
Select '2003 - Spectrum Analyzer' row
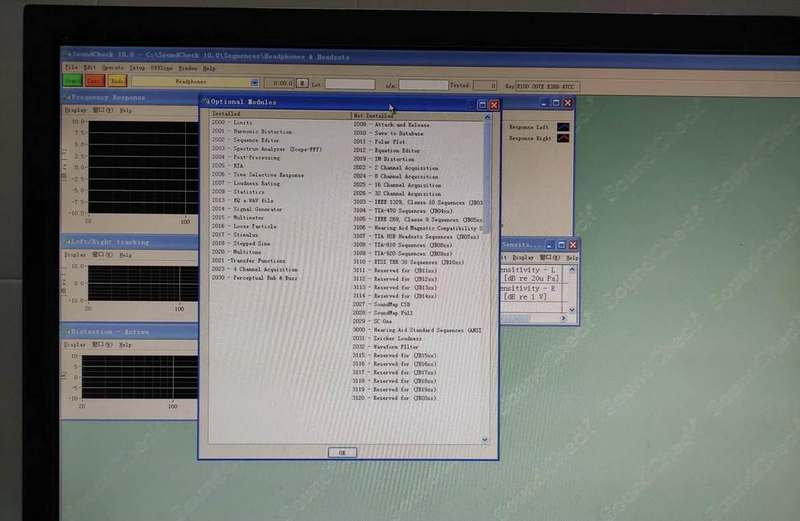[x=267, y=149]
